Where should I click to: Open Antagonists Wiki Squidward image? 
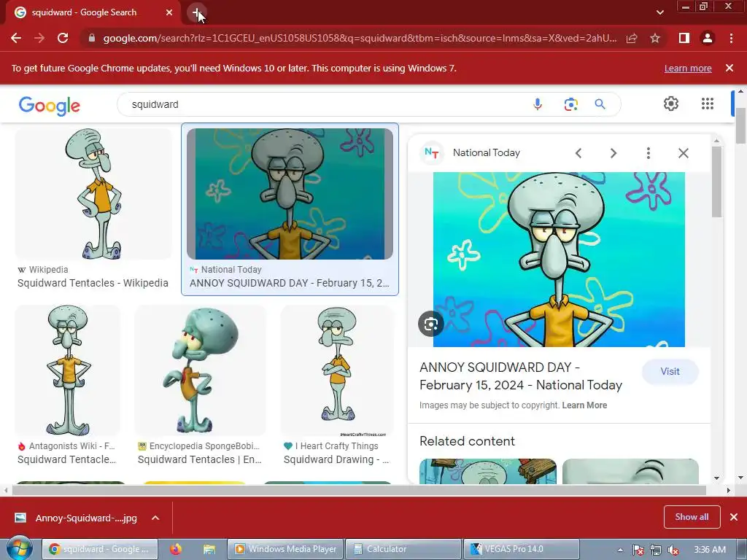click(68, 370)
